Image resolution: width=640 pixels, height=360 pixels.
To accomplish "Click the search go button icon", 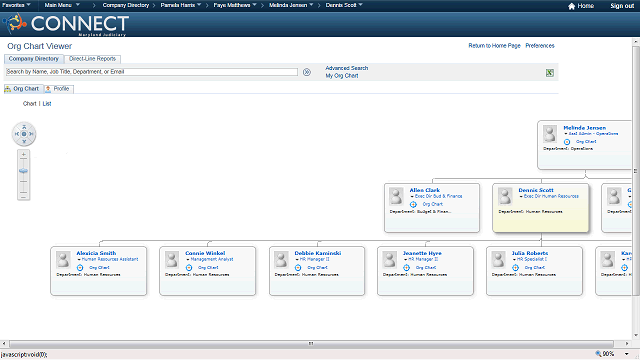I will pos(307,72).
